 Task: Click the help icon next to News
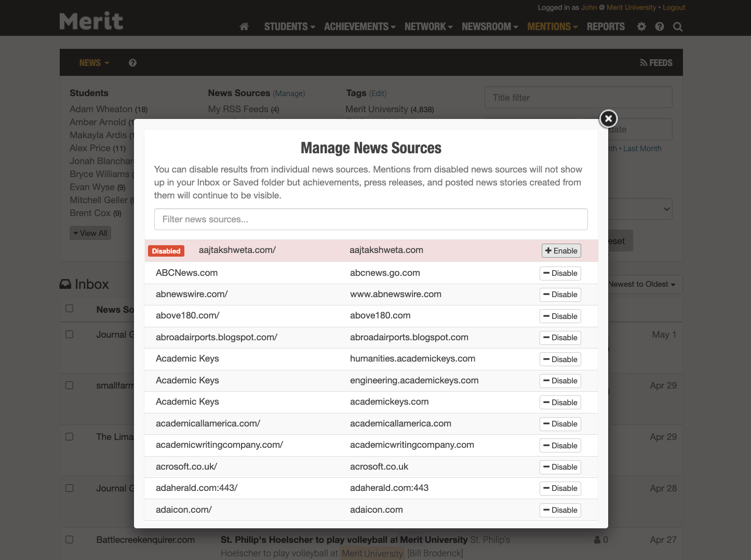coord(132,62)
